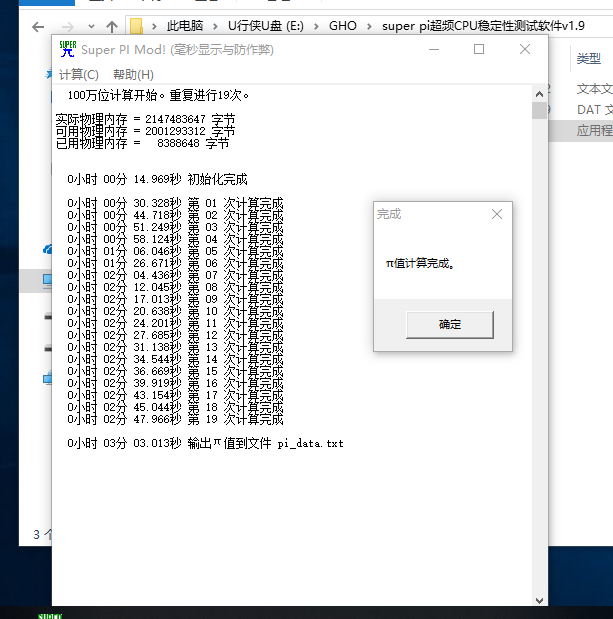Select the computer icon in Explorer sidebar
This screenshot has width=613, height=619.
47,281
